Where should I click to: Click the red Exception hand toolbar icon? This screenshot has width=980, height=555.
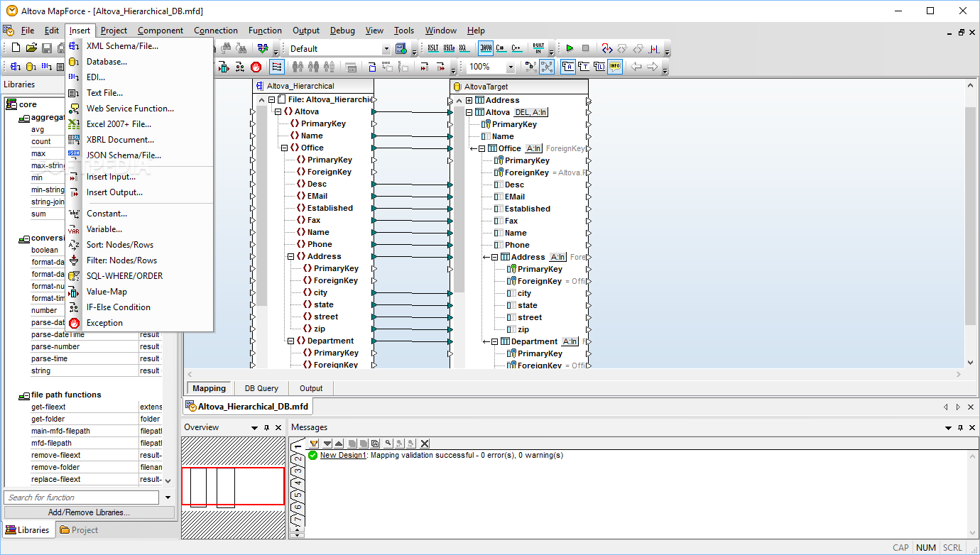click(256, 67)
